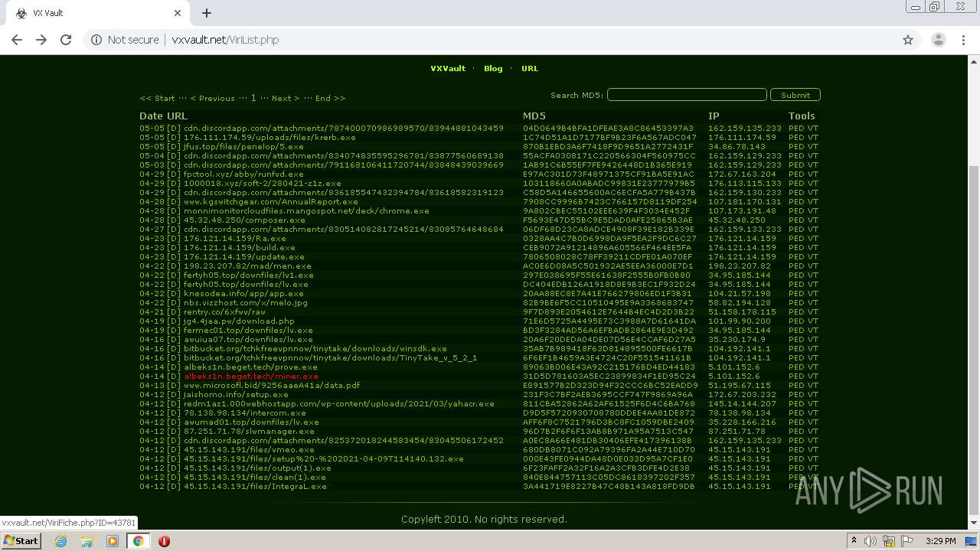
Task: Select the VX Vault browser tab
Action: pyautogui.click(x=98, y=13)
